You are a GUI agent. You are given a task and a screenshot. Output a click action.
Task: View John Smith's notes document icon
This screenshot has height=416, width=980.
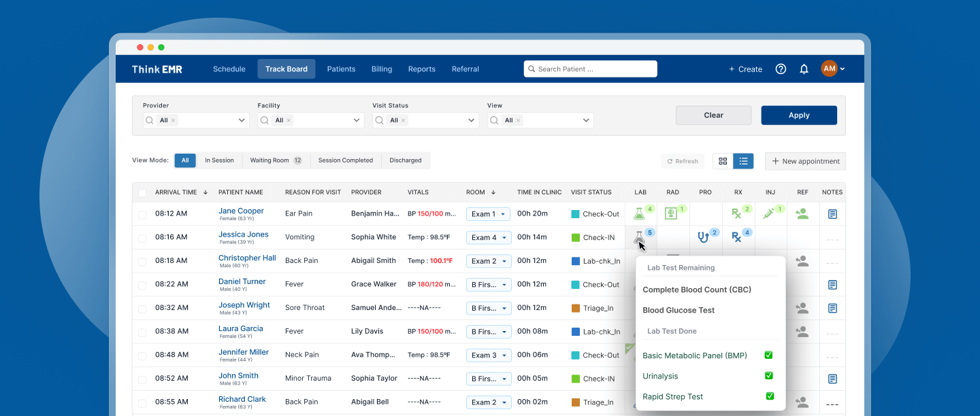point(832,378)
